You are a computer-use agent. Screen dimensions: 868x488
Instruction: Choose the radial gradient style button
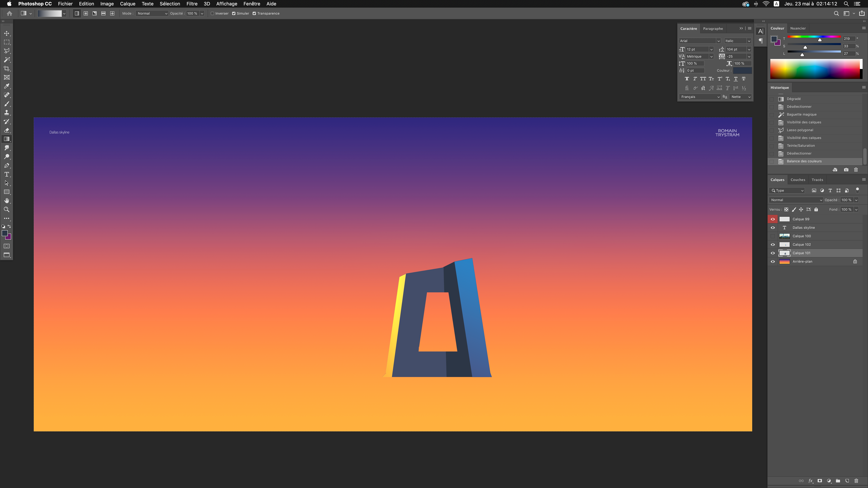[86, 14]
